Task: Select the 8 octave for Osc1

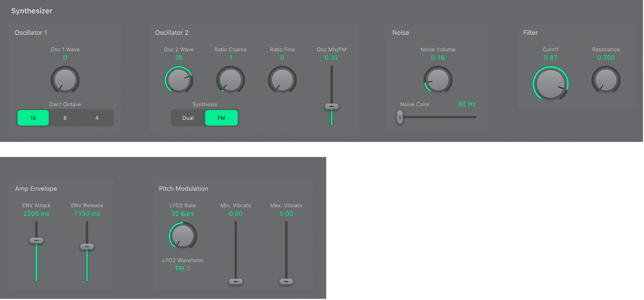Action: coord(65,118)
